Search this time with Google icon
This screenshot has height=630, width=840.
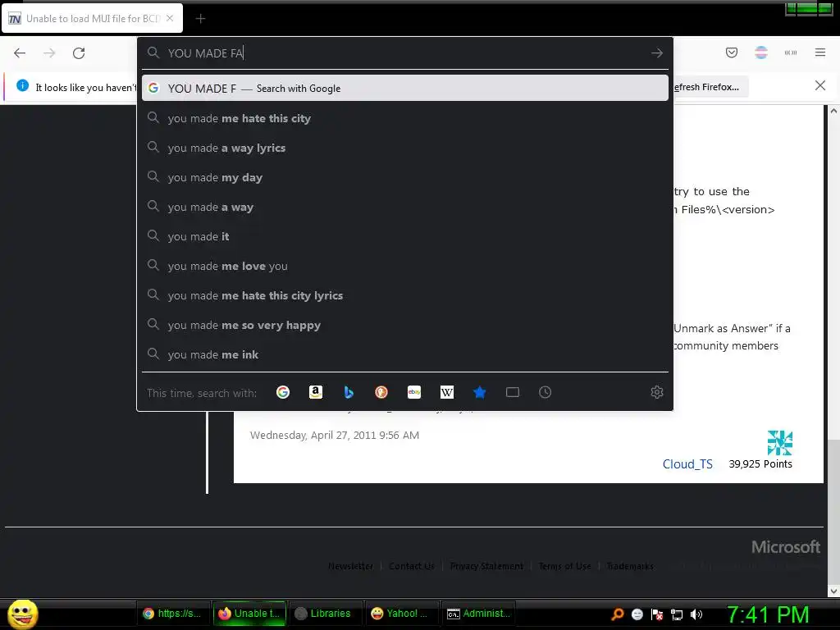(283, 392)
